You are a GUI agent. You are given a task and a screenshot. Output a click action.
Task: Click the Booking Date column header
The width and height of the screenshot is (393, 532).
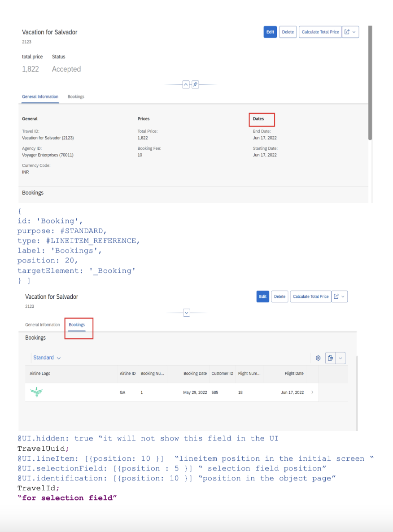pyautogui.click(x=188, y=374)
